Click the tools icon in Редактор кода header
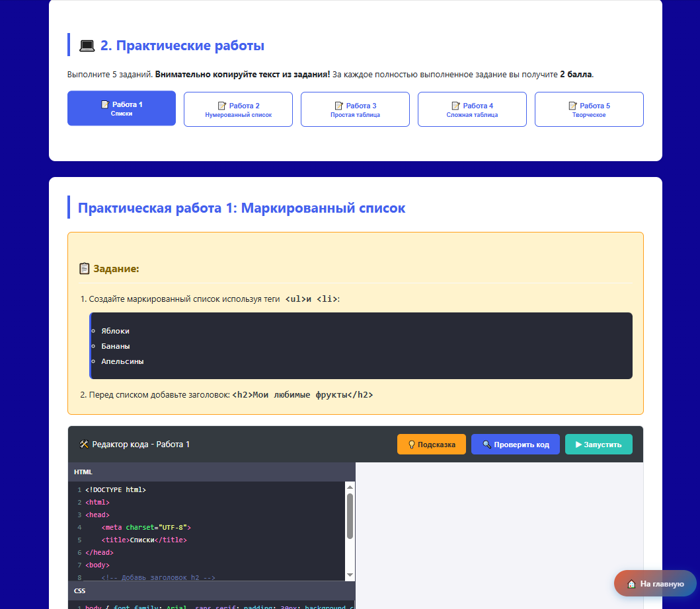Screen dimensions: 700x609 (84, 445)
